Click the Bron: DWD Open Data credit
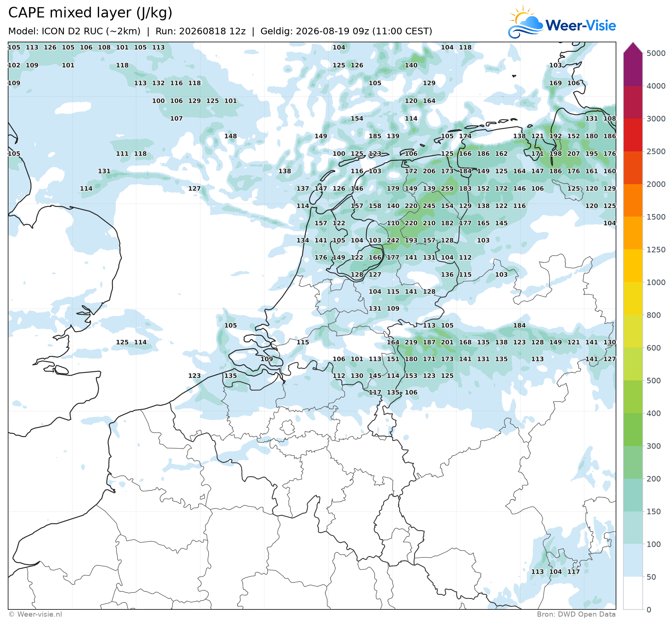The width and height of the screenshot is (672, 619). pyautogui.click(x=576, y=614)
